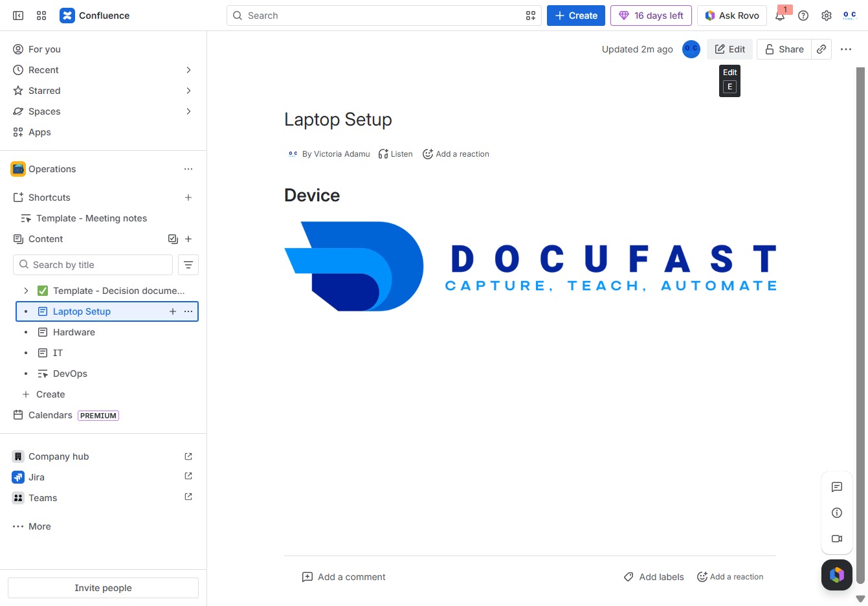
Task: Open the help question mark icon
Action: coord(803,16)
